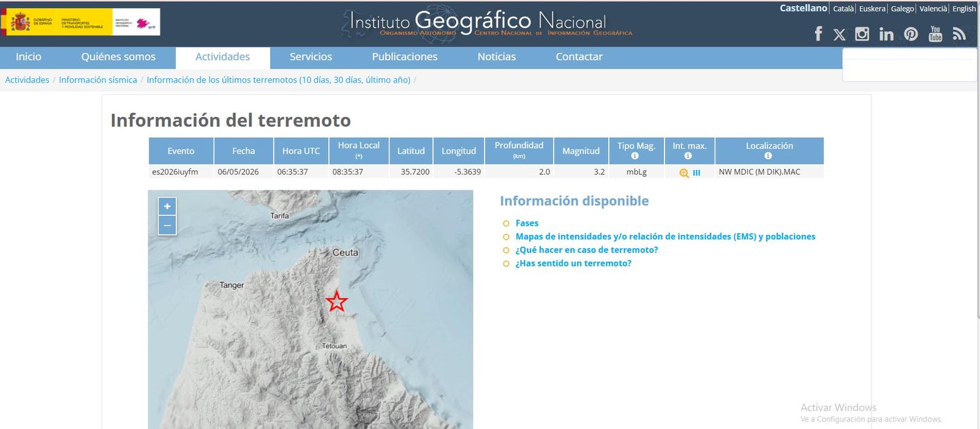Switch language to Català

(843, 9)
